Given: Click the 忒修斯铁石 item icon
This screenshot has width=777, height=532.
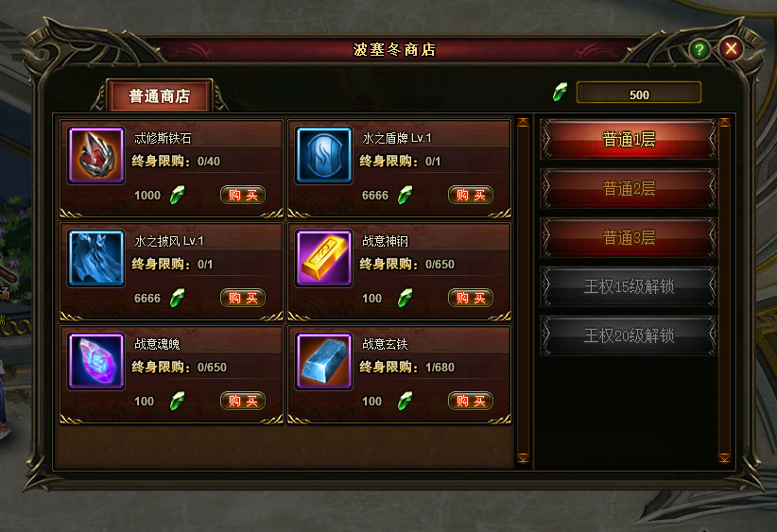Looking at the screenshot, I should 96,155.
